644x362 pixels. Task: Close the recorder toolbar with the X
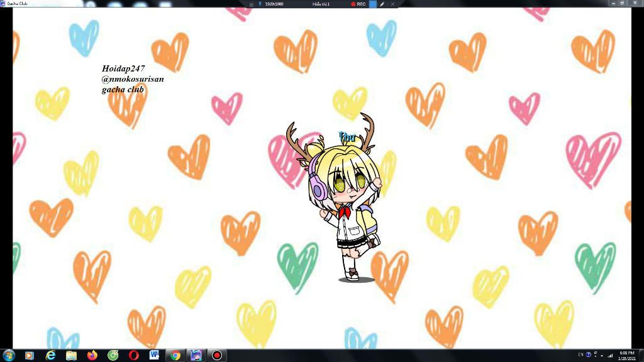[x=392, y=4]
